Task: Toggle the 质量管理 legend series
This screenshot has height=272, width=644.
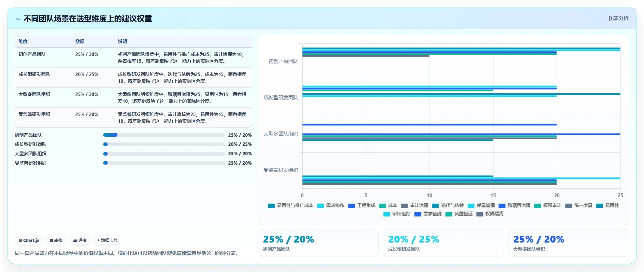Action: click(x=481, y=206)
